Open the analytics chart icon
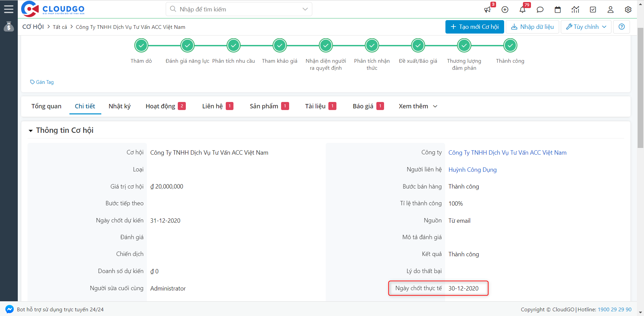Viewport: 644px width, 316px height. coord(575,9)
